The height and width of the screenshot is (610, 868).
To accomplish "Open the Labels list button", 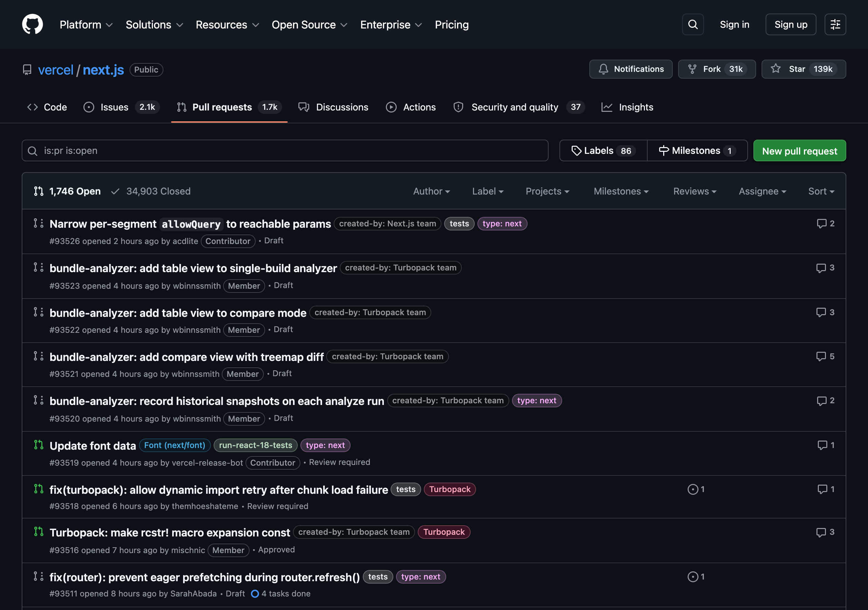I will click(604, 151).
